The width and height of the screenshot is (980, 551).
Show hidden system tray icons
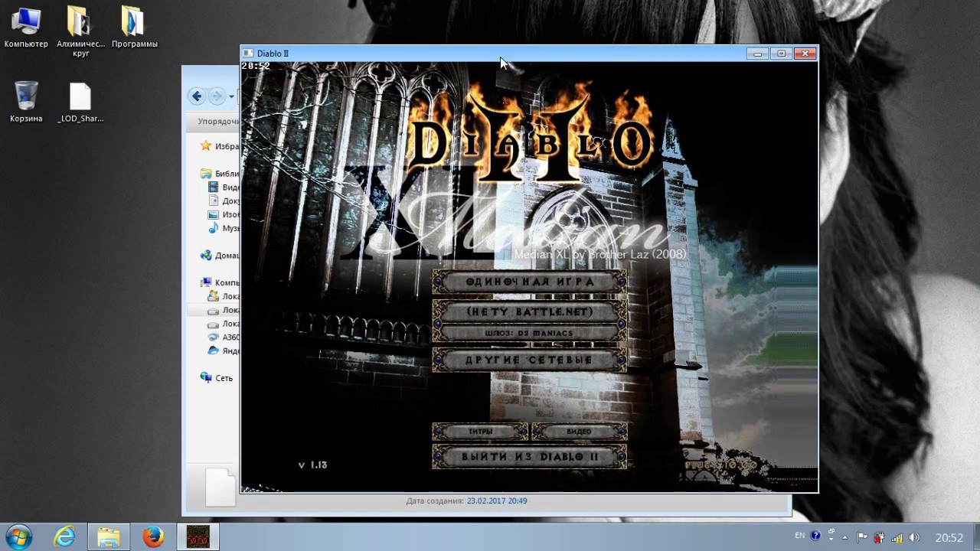point(845,537)
